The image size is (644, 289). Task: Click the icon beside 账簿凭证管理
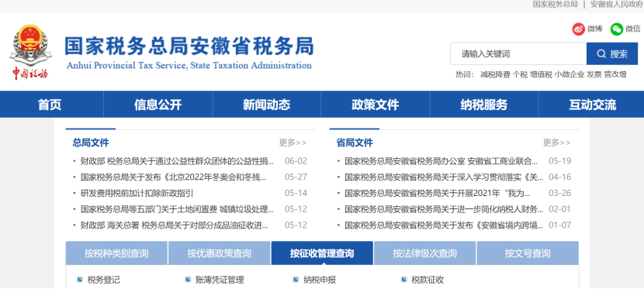(x=188, y=280)
